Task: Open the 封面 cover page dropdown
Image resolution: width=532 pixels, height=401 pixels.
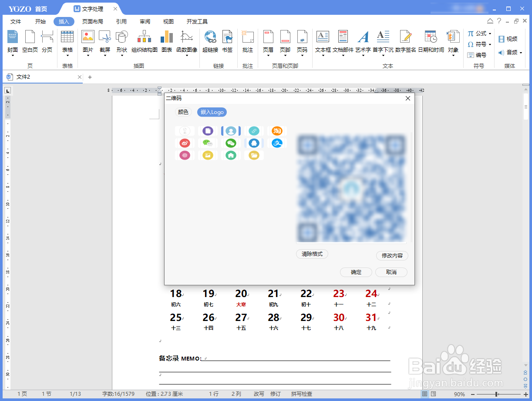Action: point(13,56)
